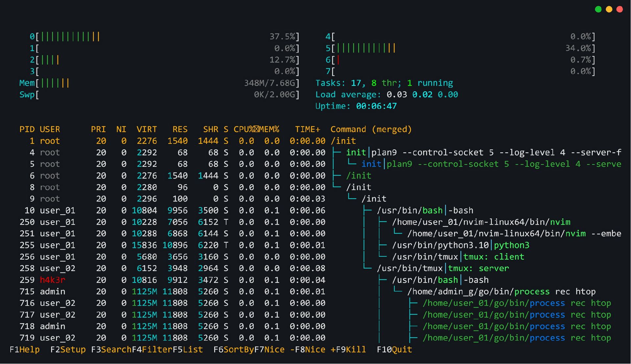Click the yellow window control dot
This screenshot has width=631, height=364.
point(609,9)
